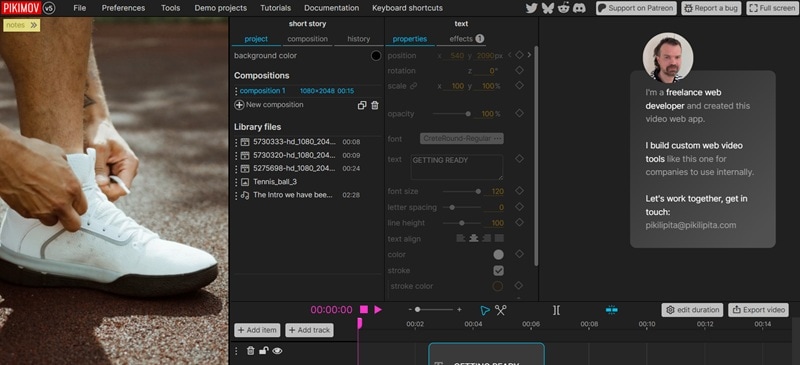Toggle track lock icon

click(x=264, y=350)
